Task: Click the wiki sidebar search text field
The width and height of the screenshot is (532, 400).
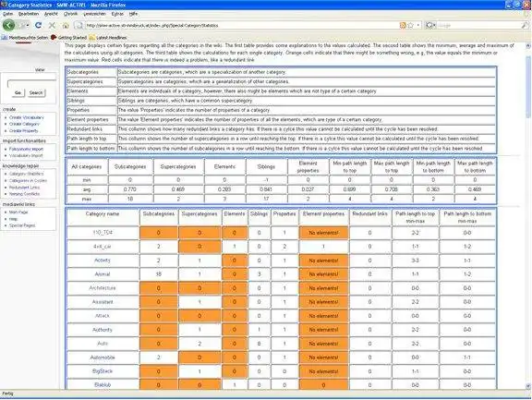Action: [31, 83]
